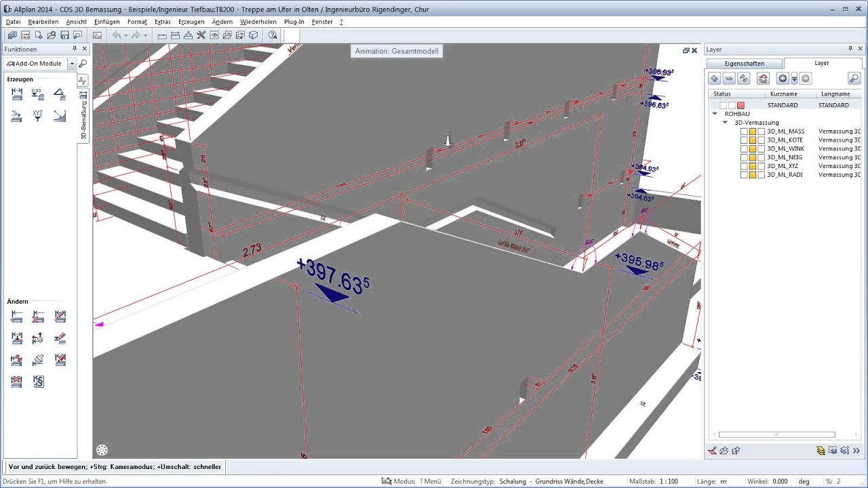Screen dimensions: 868x488
Task: Click the expand-all plus icon in the Layer panel
Action: click(x=715, y=79)
